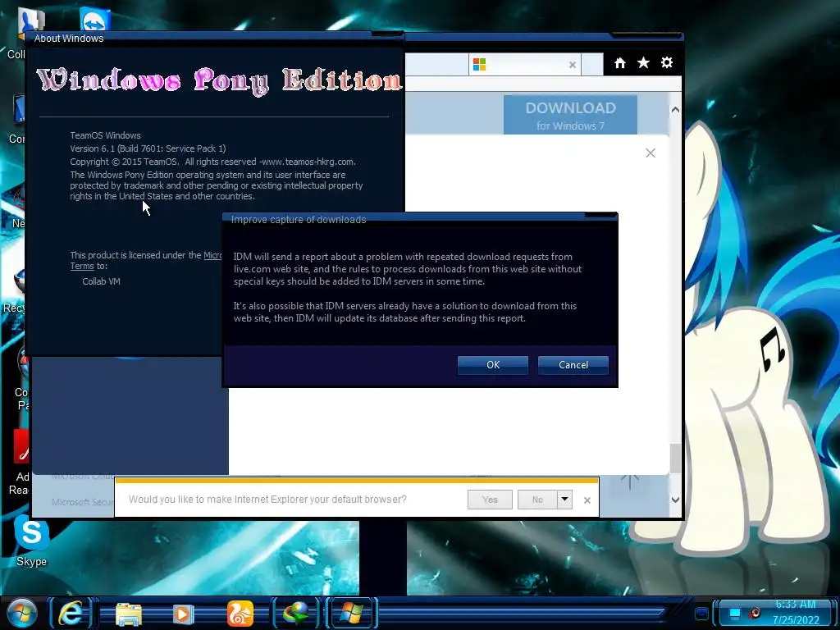Open Internet Explorer tools gear menu
Screen dimensions: 840x630
(666, 62)
